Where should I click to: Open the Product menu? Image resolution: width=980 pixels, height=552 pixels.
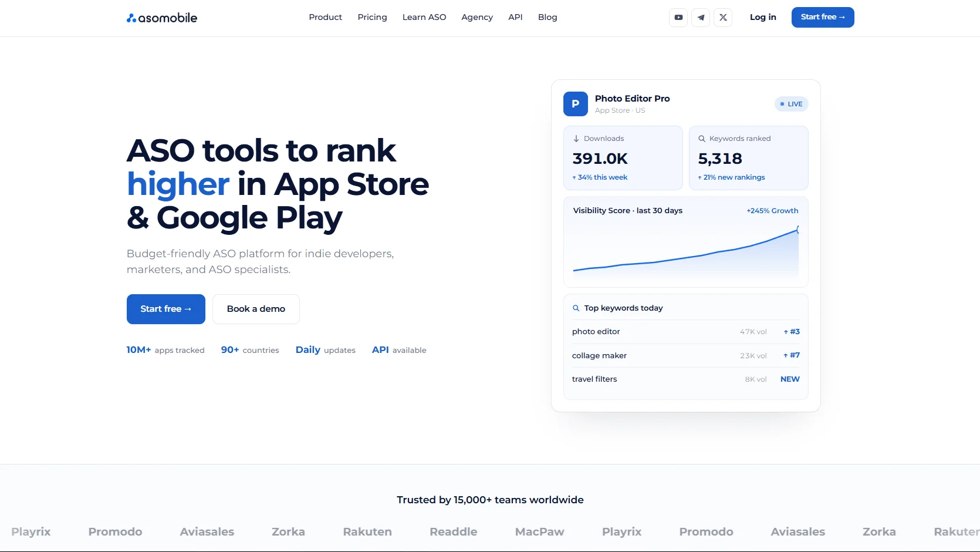click(x=326, y=18)
